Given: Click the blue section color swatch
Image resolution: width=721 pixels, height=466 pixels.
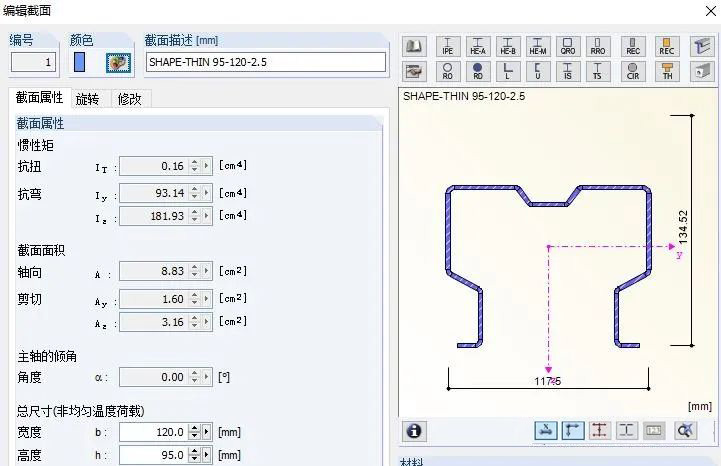Looking at the screenshot, I should [80, 62].
